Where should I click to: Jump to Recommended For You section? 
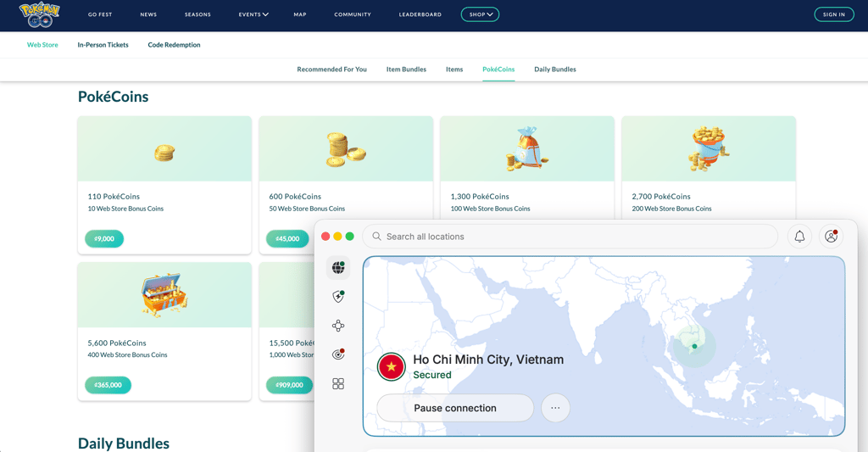(x=331, y=70)
